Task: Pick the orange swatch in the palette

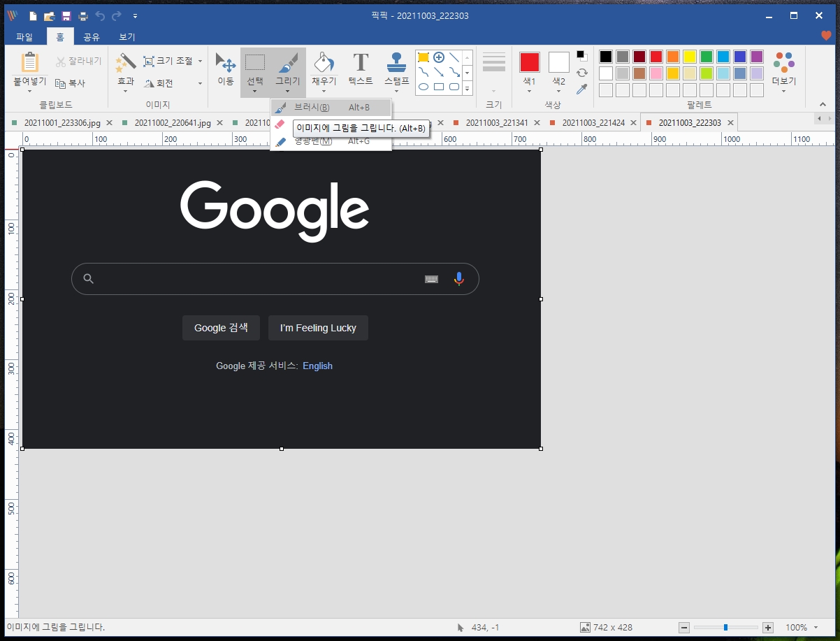Action: pos(673,57)
